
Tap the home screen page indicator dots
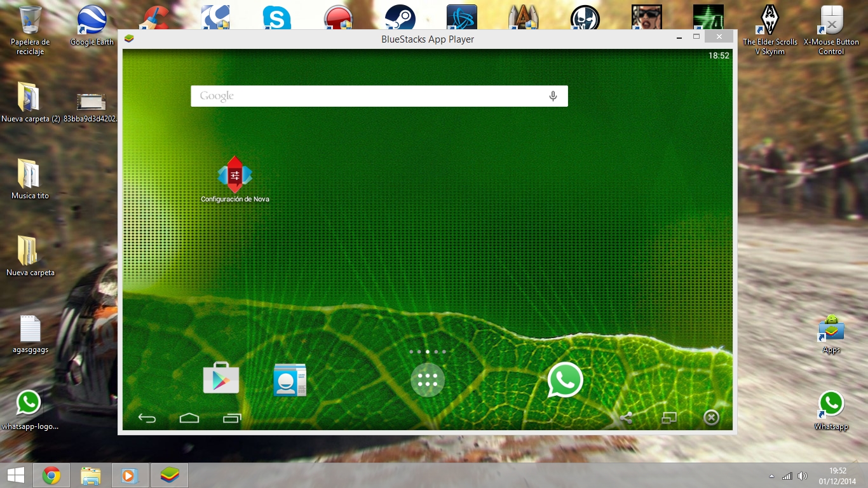(428, 351)
